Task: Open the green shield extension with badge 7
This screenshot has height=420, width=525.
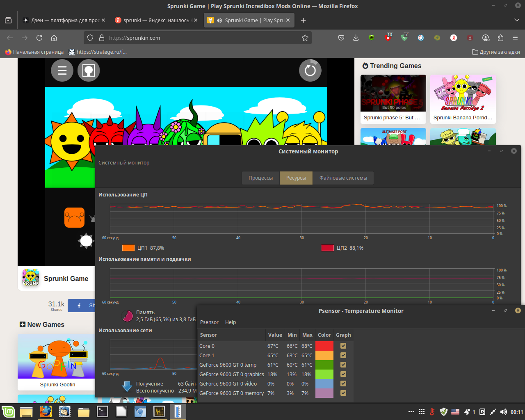Action: pyautogui.click(x=404, y=38)
